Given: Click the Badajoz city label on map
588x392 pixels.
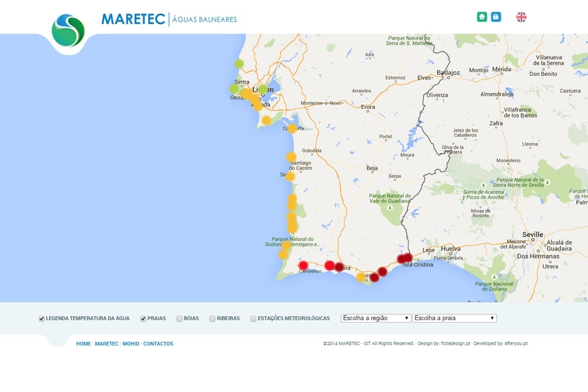Looking at the screenshot, I should click(x=447, y=72).
